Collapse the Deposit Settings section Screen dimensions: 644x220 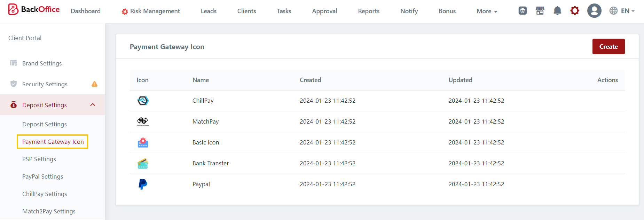coord(93,105)
